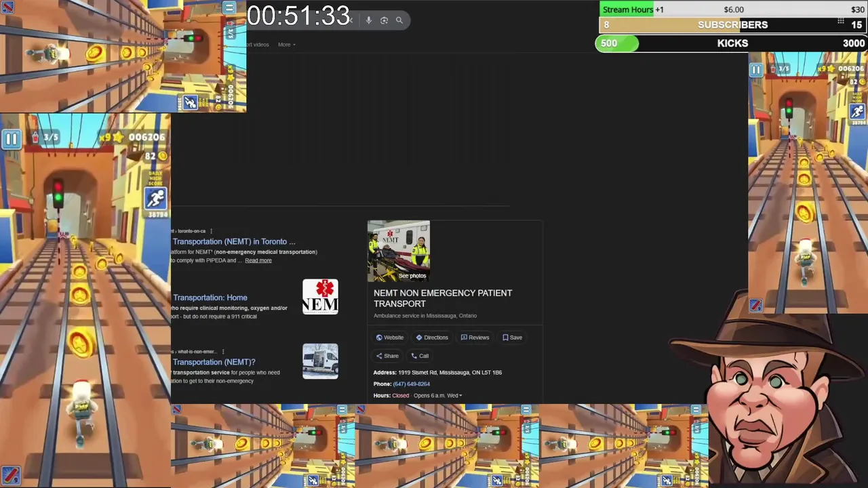Viewport: 868px width, 488px height.
Task: Click the 00:51:33 stream timer
Action: coord(298,16)
